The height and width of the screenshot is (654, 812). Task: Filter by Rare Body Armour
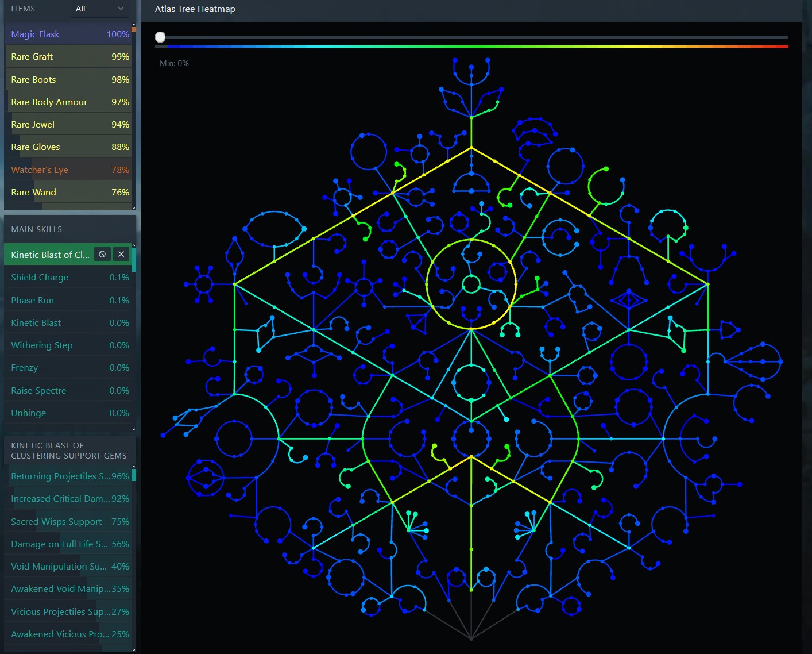pyautogui.click(x=68, y=102)
